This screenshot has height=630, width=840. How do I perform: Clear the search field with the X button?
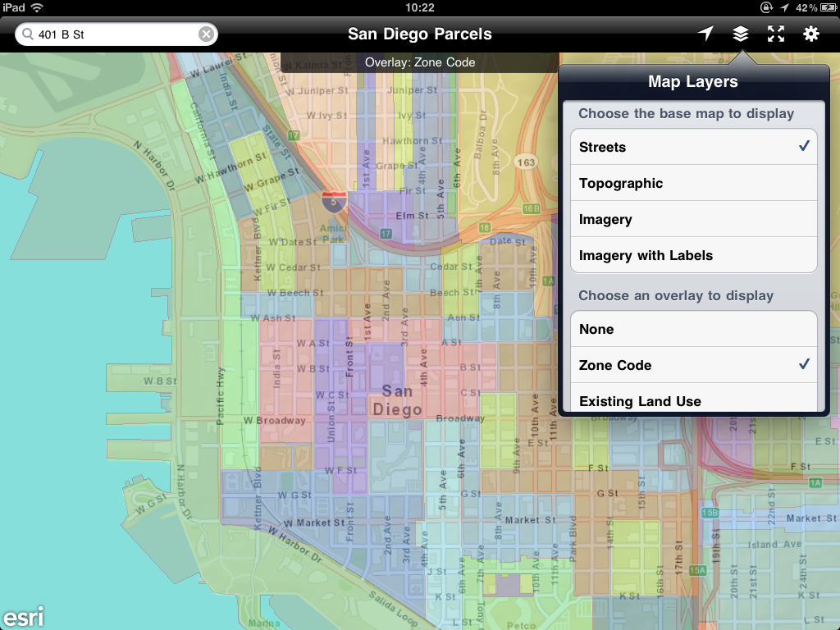[206, 34]
